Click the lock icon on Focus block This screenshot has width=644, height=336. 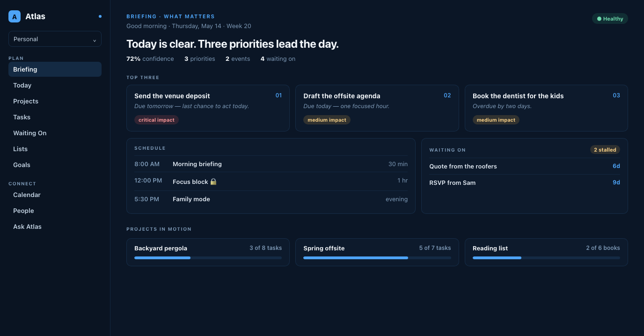pyautogui.click(x=213, y=182)
